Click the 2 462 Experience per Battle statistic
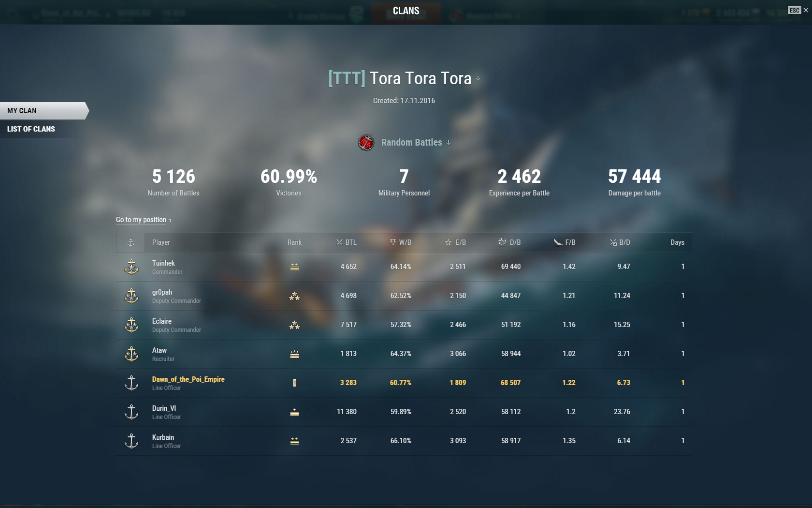The width and height of the screenshot is (812, 508). pos(519,182)
